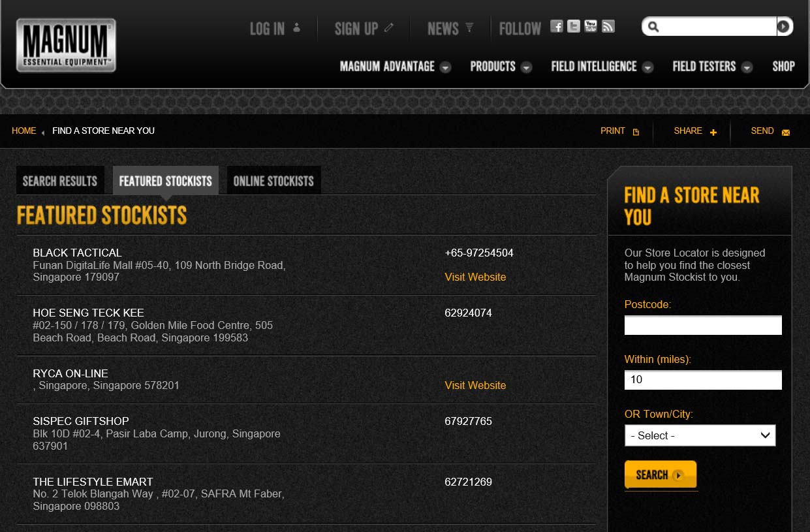Open the RSS feed icon
Viewport: 810px width, 532px height.
608,26
